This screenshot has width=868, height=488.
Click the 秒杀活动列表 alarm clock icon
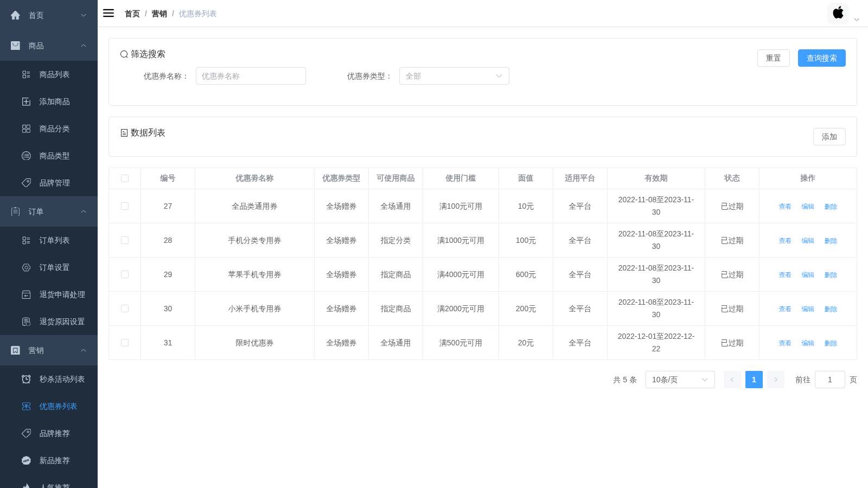tap(26, 380)
